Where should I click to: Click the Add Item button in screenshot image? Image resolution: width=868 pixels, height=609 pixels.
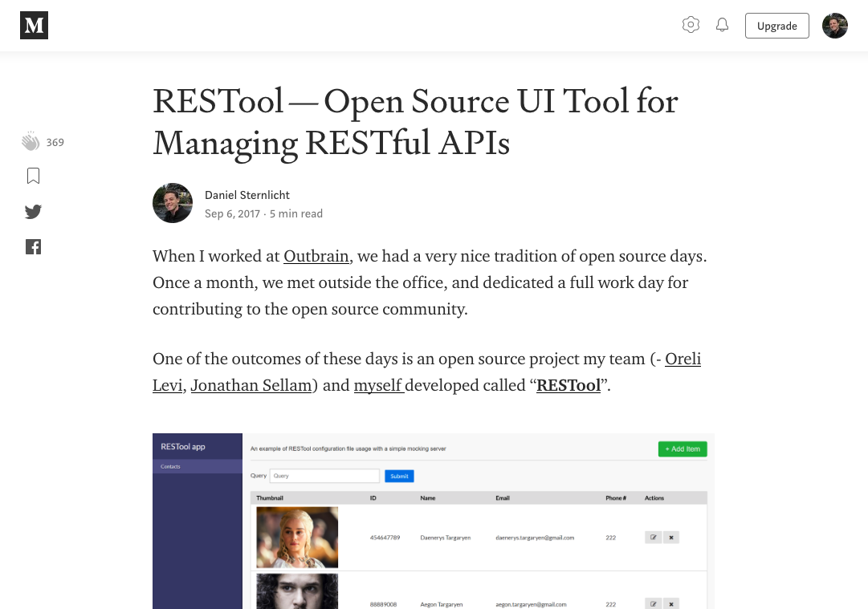(683, 449)
